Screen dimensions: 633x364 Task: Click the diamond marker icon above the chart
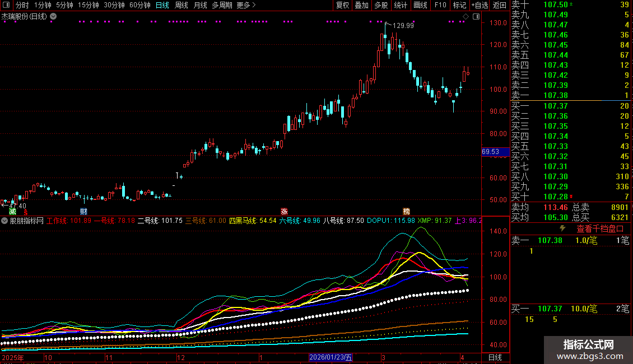pyautogui.click(x=465, y=17)
